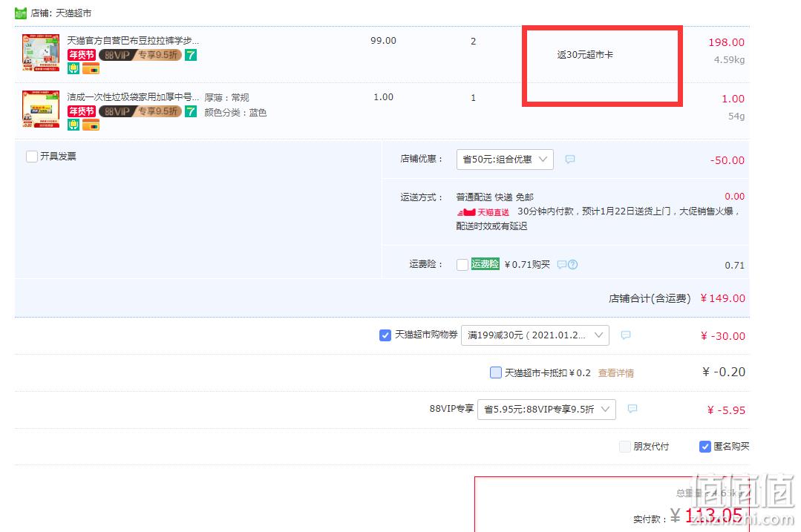Click the comment bubble icon beside 天猫超市购物券 dropdown
This screenshot has width=801, height=532.
626,335
